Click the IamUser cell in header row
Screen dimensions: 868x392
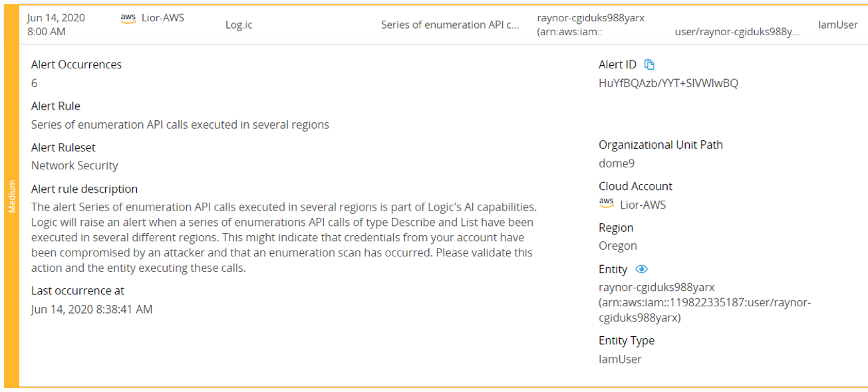(x=838, y=25)
